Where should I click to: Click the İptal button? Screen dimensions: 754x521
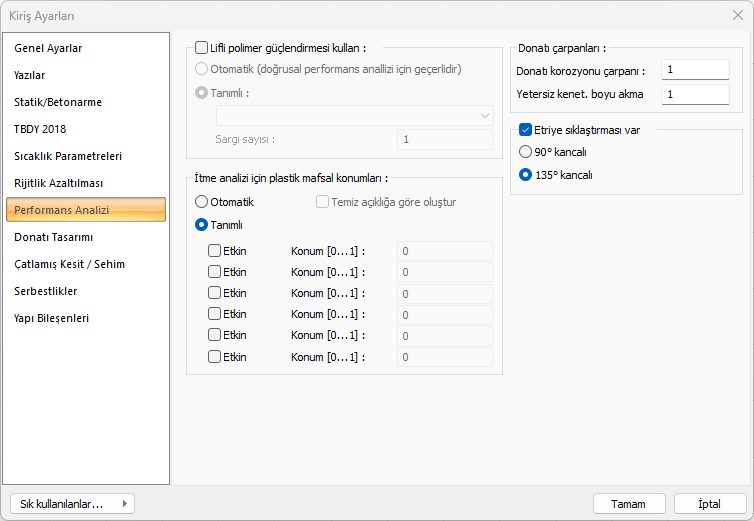click(710, 504)
